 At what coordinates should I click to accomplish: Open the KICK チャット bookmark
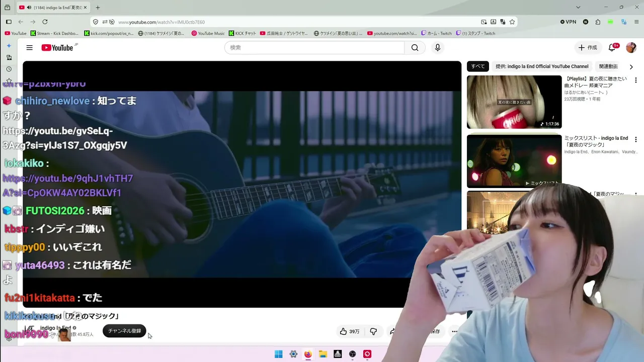(243, 34)
